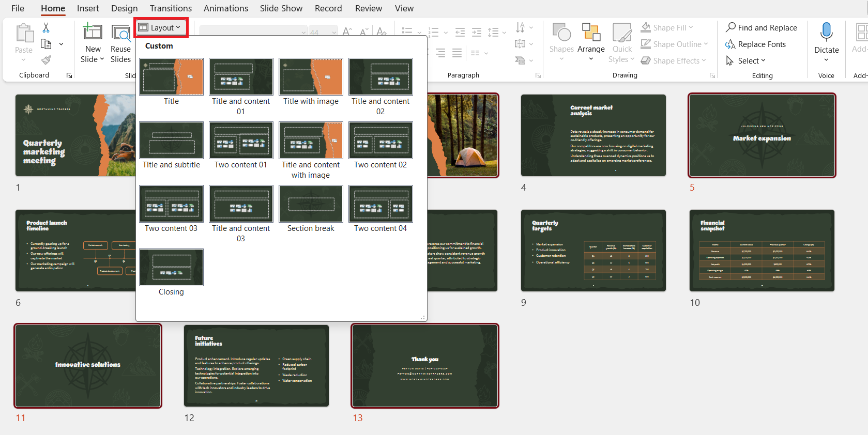This screenshot has height=435, width=868.
Task: Click the New Slide icon
Action: [93, 32]
